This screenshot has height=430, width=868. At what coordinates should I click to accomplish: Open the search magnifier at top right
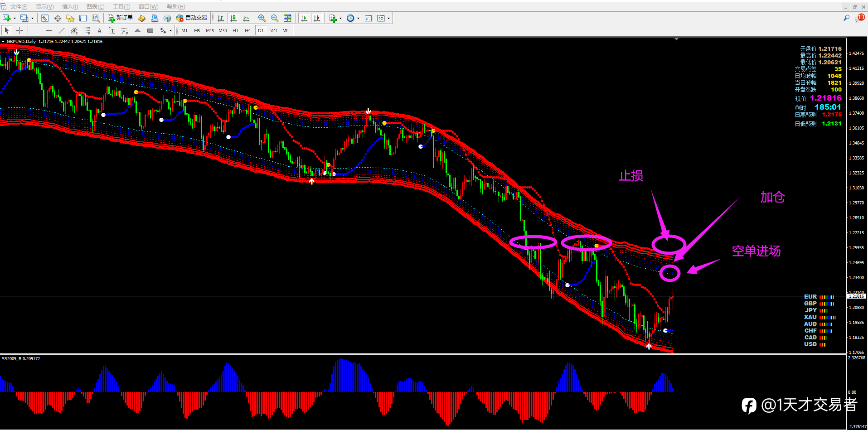[x=846, y=18]
